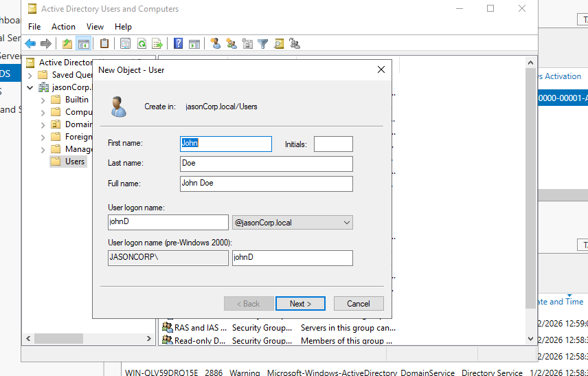Click the Export List toolbar icon
The height and width of the screenshot is (376, 588).
157,43
